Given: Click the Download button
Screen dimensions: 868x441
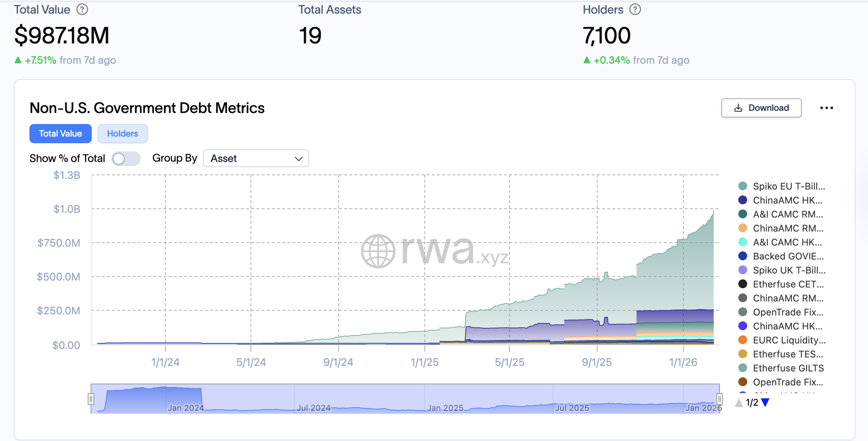Looking at the screenshot, I should 761,107.
